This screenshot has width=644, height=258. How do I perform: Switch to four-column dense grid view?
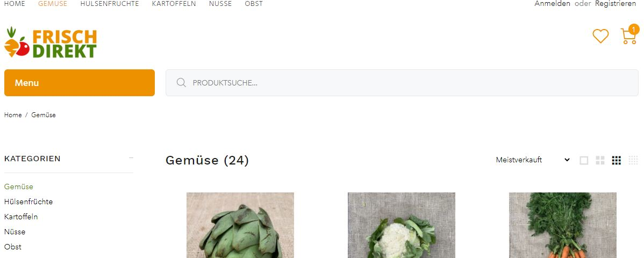tap(633, 160)
